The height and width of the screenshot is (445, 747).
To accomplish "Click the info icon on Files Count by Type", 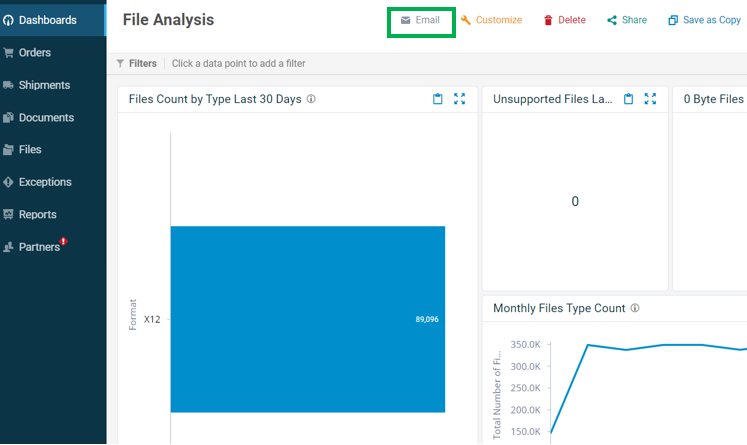I will pyautogui.click(x=311, y=99).
